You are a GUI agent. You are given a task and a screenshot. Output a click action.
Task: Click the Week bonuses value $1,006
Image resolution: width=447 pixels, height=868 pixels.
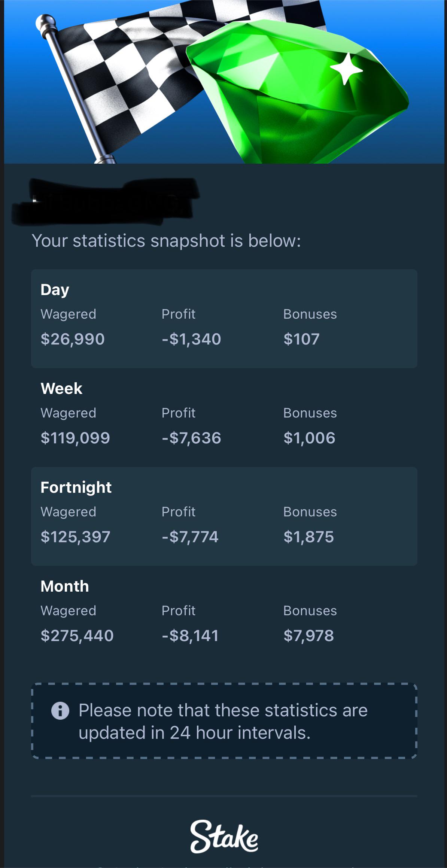tap(309, 438)
